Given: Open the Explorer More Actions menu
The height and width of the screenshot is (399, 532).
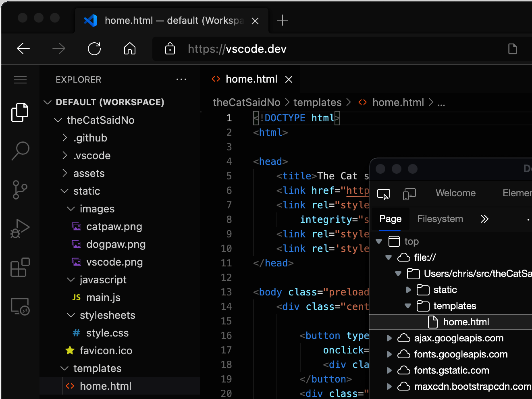Looking at the screenshot, I should click(x=181, y=79).
